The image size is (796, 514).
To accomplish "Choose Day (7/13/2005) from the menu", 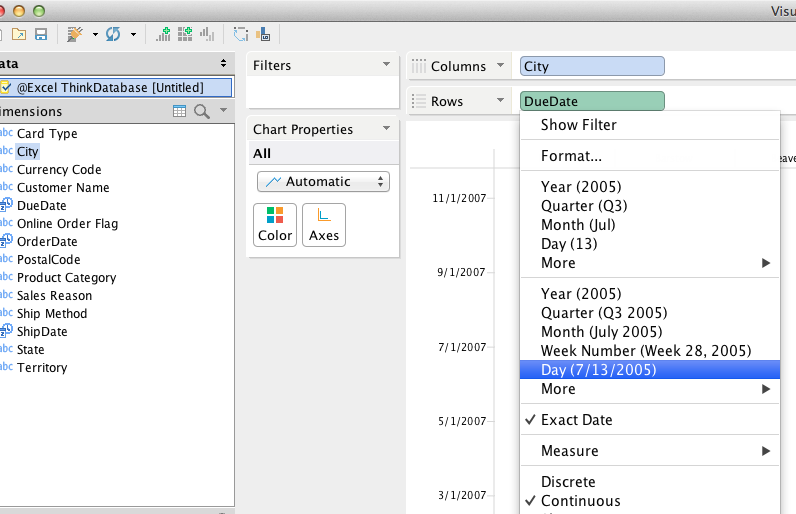I will [x=598, y=370].
